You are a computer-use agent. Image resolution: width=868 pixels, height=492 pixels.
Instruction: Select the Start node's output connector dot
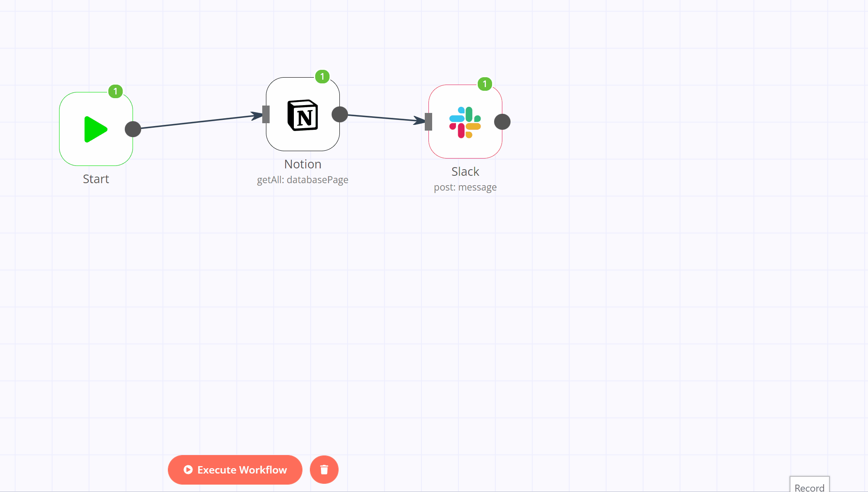(x=133, y=129)
